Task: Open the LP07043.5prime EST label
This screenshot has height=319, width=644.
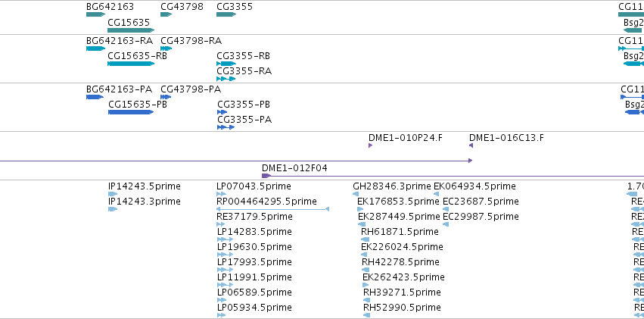Action: [254, 186]
